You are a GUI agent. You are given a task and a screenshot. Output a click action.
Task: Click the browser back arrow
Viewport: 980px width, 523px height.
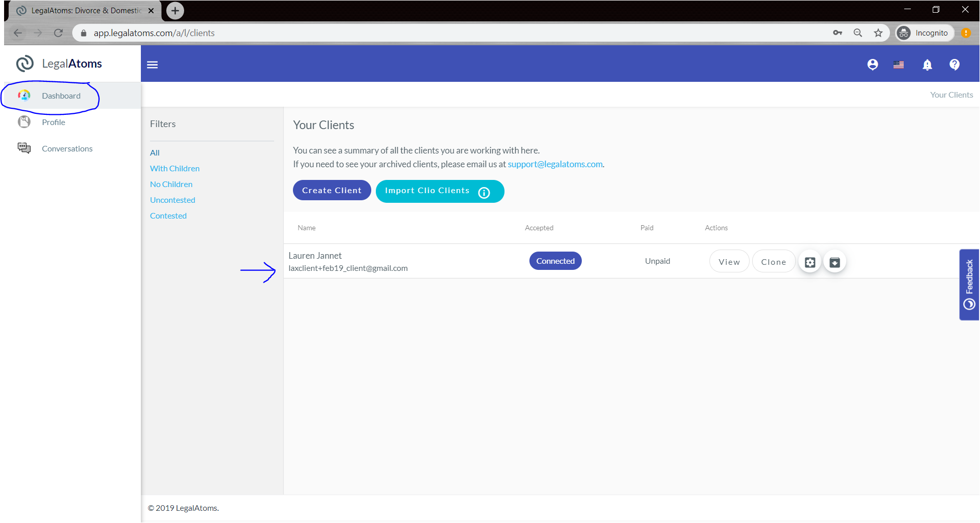tap(18, 33)
